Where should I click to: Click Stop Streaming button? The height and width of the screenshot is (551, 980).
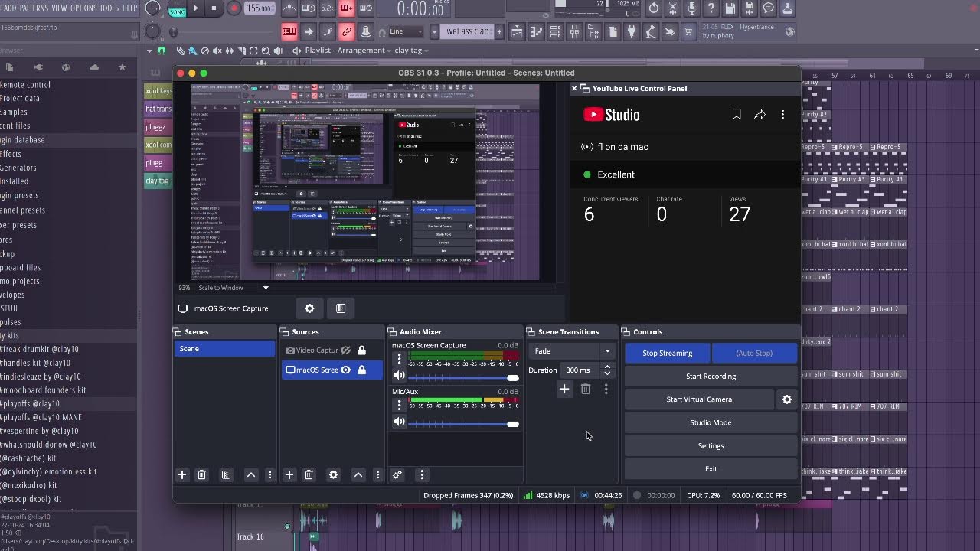click(667, 353)
